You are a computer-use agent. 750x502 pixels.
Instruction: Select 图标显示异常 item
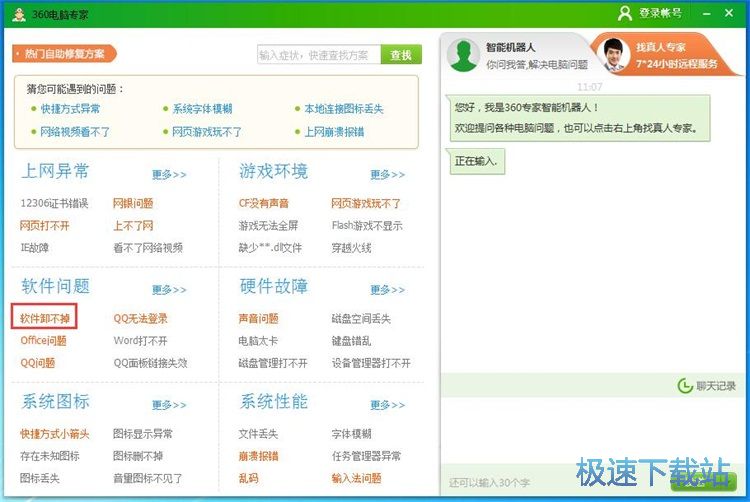click(x=143, y=434)
